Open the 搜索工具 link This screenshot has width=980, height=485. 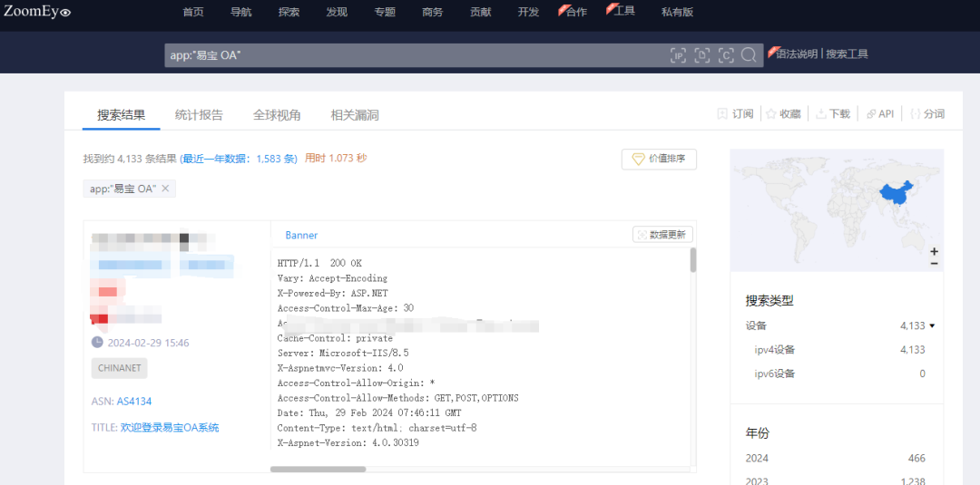tap(847, 53)
